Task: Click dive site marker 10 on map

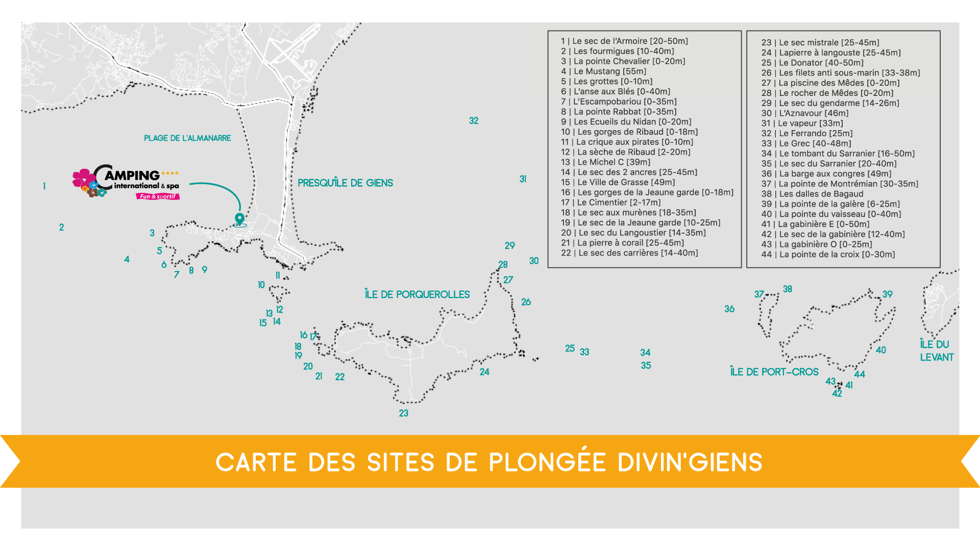Action: click(x=261, y=285)
